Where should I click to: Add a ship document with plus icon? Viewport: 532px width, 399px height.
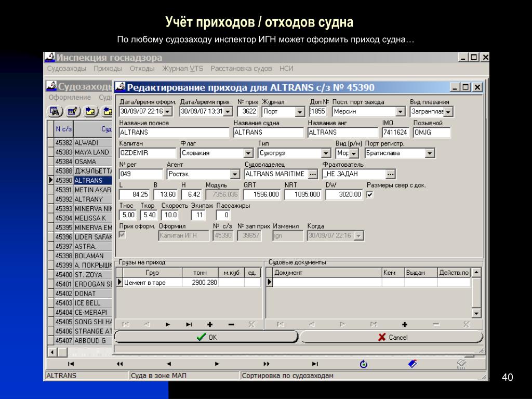point(404,325)
